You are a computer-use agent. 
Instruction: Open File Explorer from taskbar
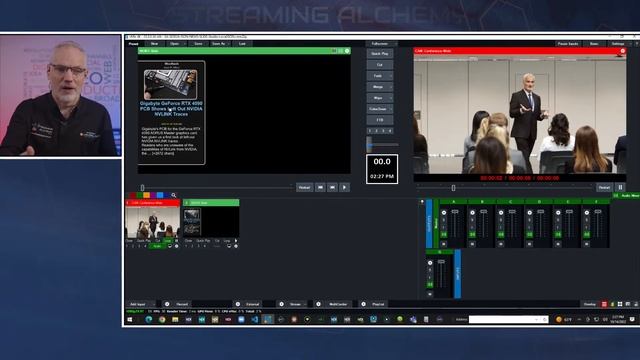pyautogui.click(x=175, y=320)
